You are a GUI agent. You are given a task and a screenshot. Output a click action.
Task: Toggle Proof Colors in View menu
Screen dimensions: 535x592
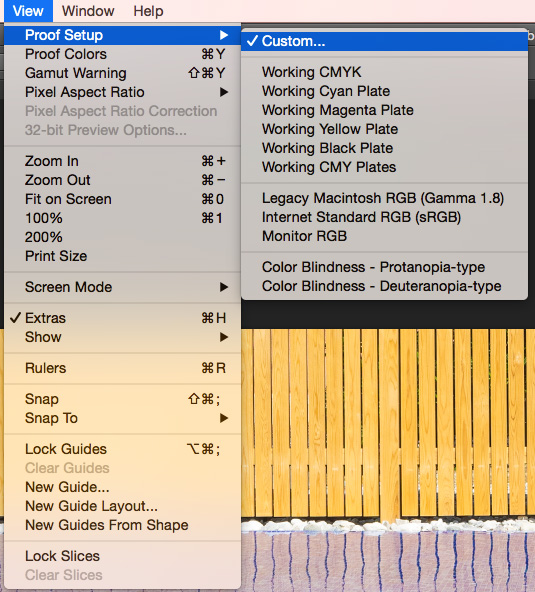point(123,54)
